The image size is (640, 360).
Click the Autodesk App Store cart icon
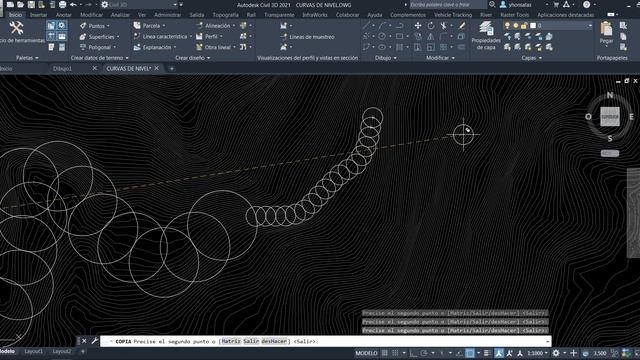pos(556,4)
